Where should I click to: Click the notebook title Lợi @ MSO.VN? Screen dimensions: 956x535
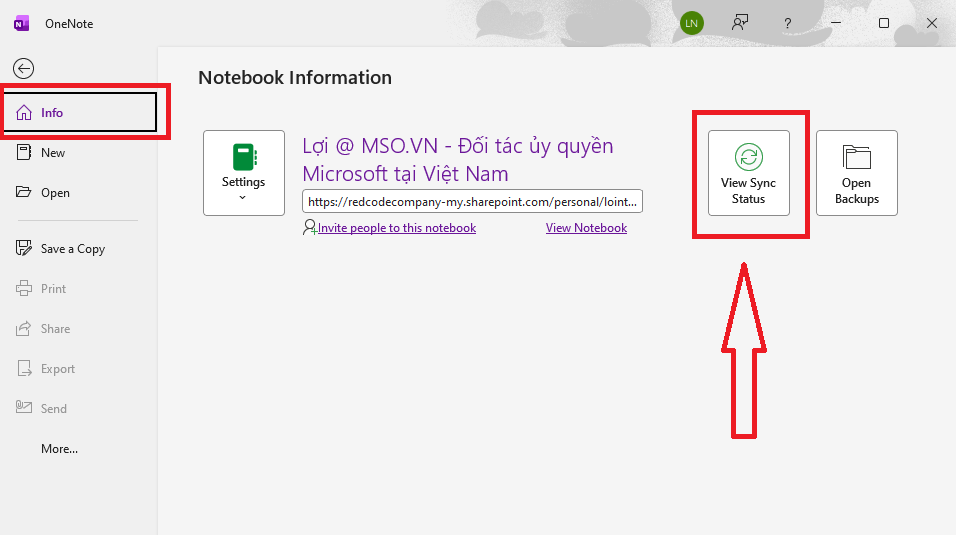(458, 160)
